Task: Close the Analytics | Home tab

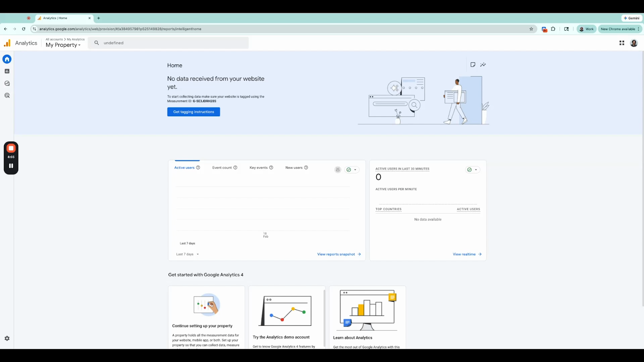Action: pyautogui.click(x=89, y=18)
